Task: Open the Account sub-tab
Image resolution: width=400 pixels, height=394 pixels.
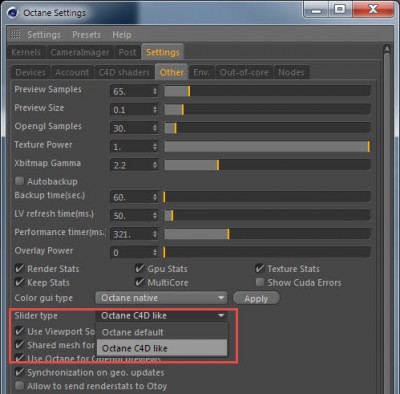Action: 72,72
